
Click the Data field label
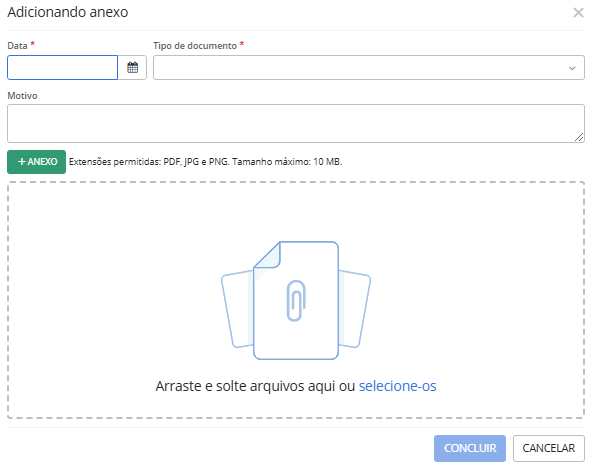point(17,46)
